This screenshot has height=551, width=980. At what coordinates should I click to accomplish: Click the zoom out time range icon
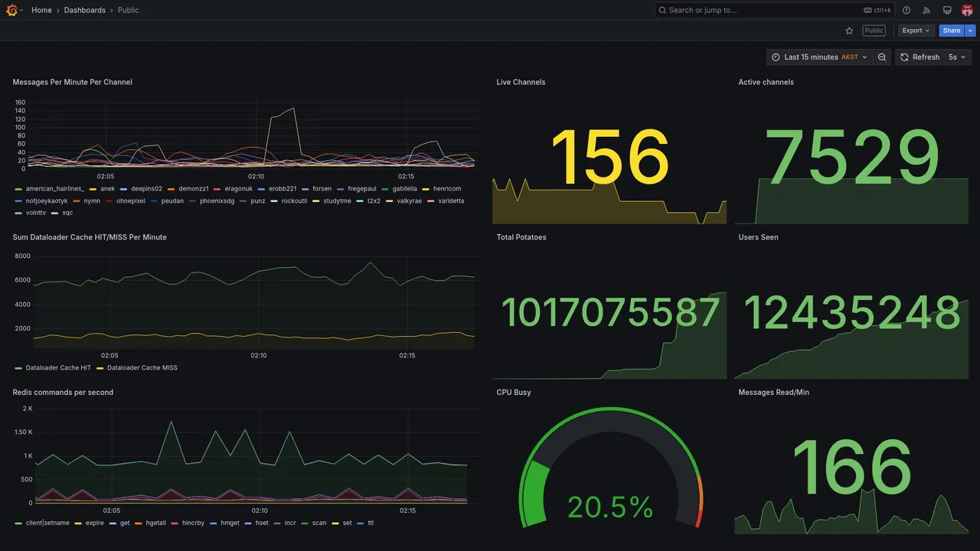882,57
